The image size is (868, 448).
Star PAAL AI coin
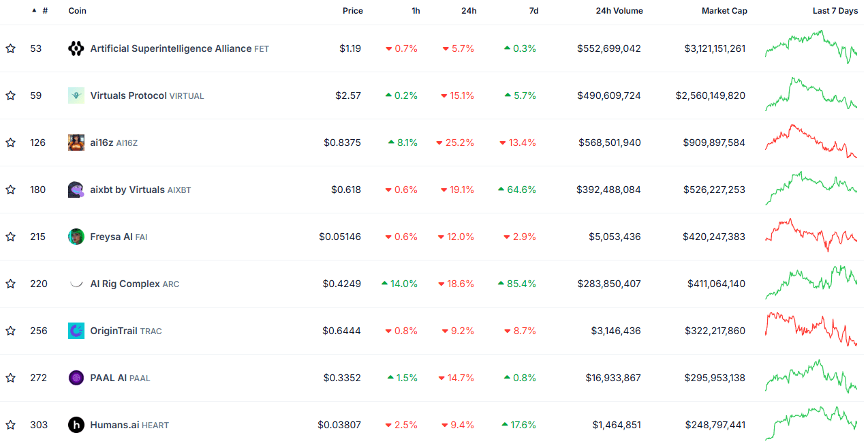click(x=10, y=378)
